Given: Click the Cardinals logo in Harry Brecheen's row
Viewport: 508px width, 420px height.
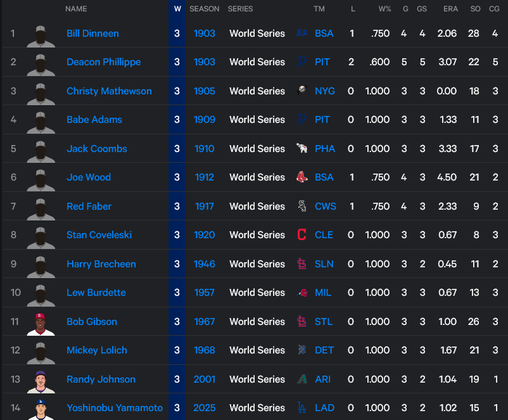Looking at the screenshot, I should pos(302,264).
